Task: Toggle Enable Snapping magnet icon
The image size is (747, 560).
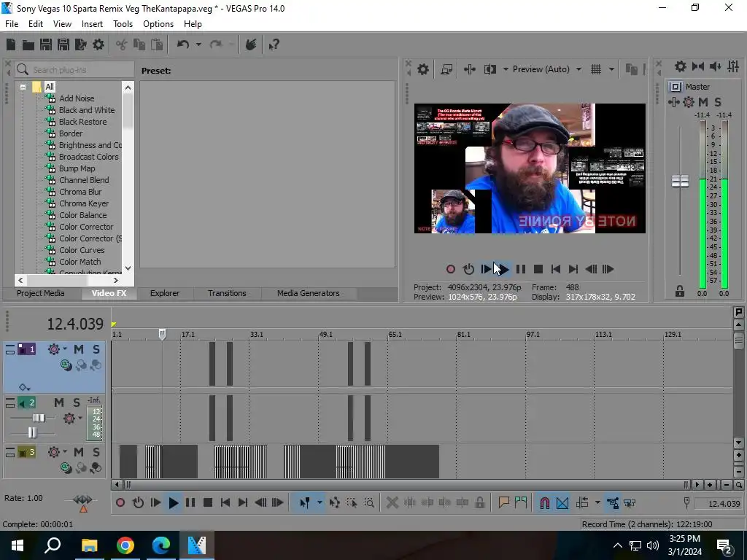Action: (x=544, y=503)
